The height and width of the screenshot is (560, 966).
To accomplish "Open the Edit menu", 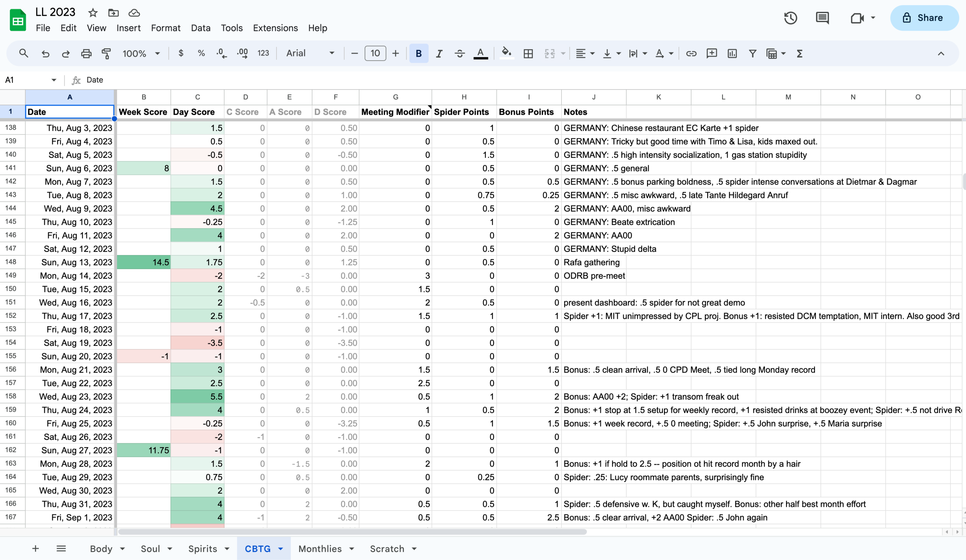I will tap(68, 28).
